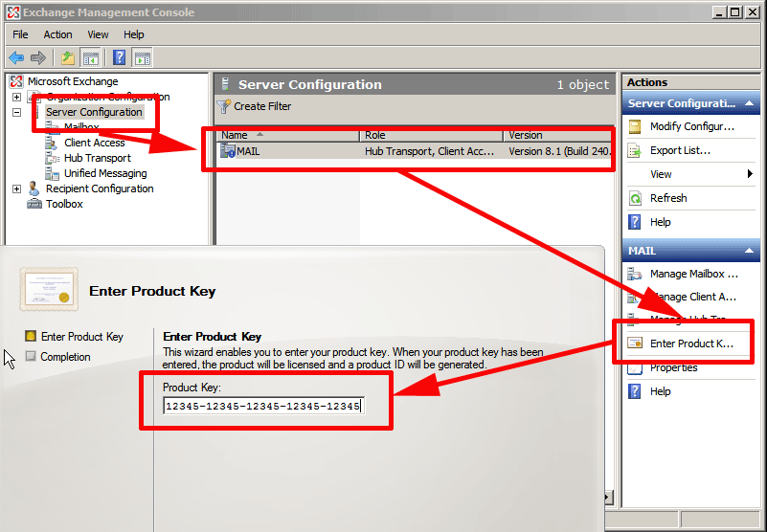The width and height of the screenshot is (767, 532).
Task: Click the horizontal scrollbar right arrow
Action: click(x=608, y=498)
